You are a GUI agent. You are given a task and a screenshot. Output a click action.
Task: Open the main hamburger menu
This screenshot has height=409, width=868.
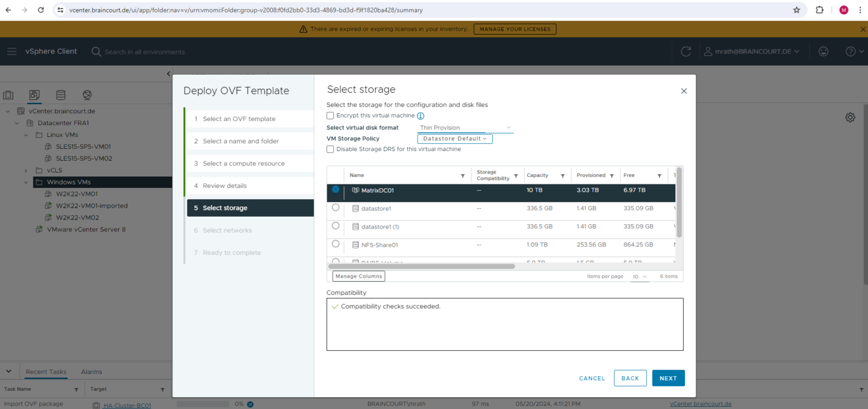(x=12, y=51)
